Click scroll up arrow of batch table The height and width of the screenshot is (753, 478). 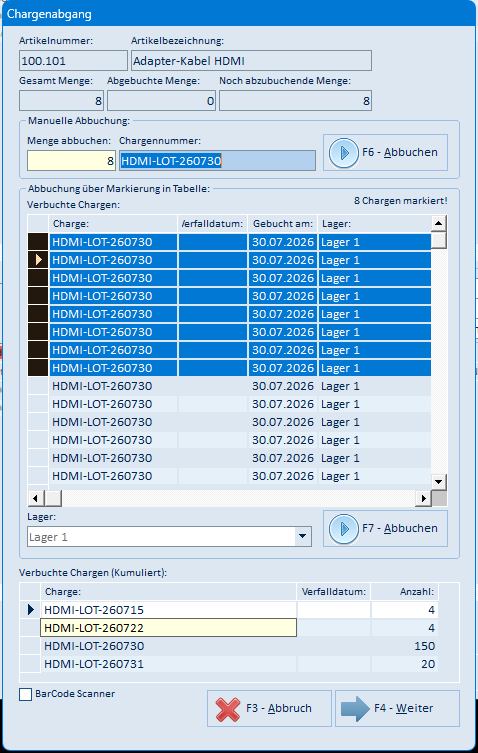[x=438, y=223]
